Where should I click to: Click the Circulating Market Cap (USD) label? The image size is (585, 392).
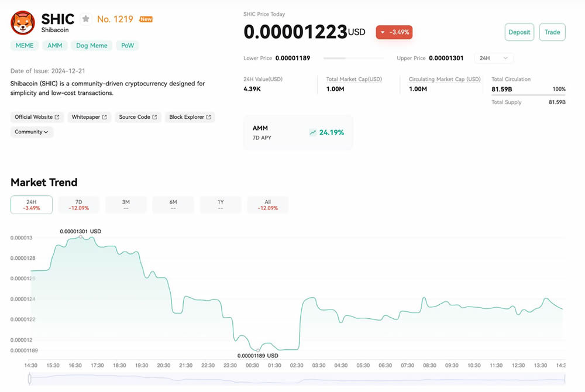click(445, 79)
